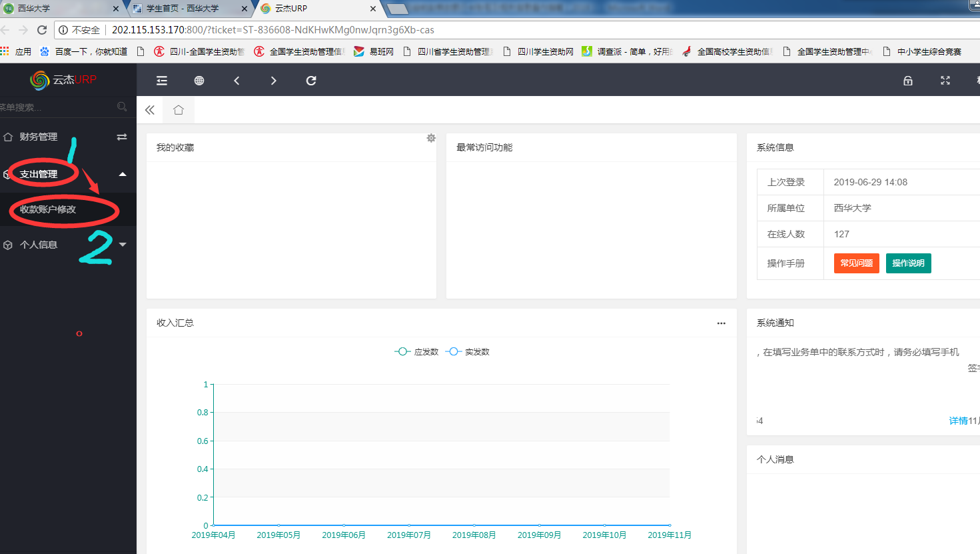Click the menu search input field
980x554 pixels.
[57, 107]
